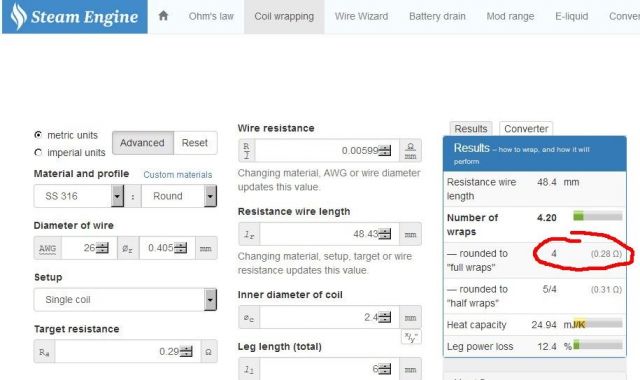Click the ohm per mm unit button
The height and width of the screenshot is (380, 640).
(x=411, y=151)
